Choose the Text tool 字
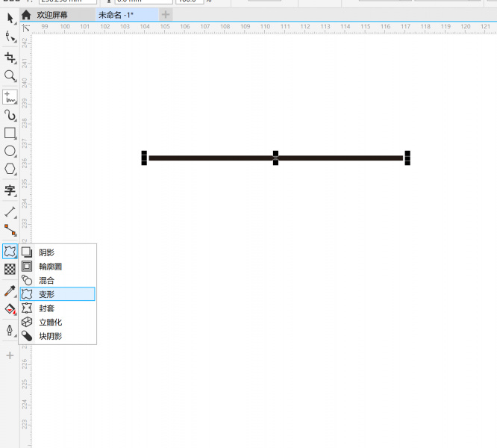The height and width of the screenshot is (448, 497). coord(10,190)
